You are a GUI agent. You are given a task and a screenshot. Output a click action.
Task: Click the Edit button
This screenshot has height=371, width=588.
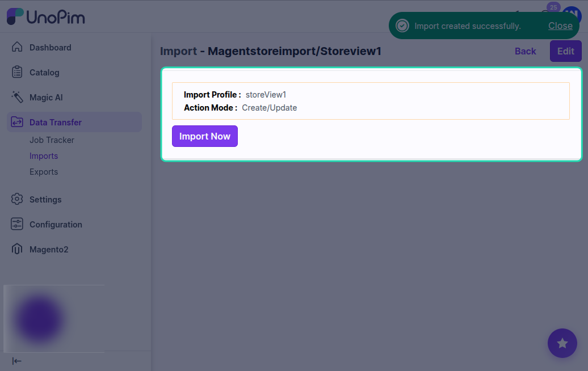point(565,51)
